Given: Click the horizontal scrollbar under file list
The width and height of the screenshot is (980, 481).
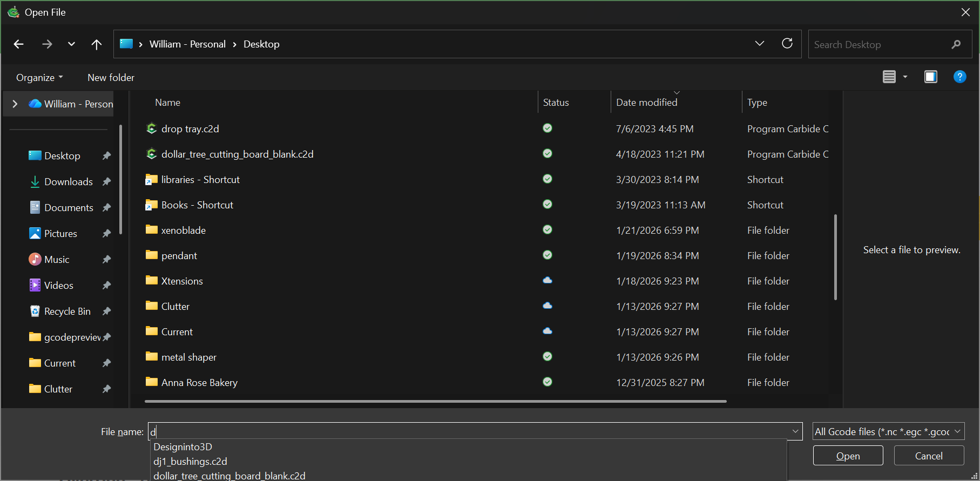Looking at the screenshot, I should coord(435,401).
